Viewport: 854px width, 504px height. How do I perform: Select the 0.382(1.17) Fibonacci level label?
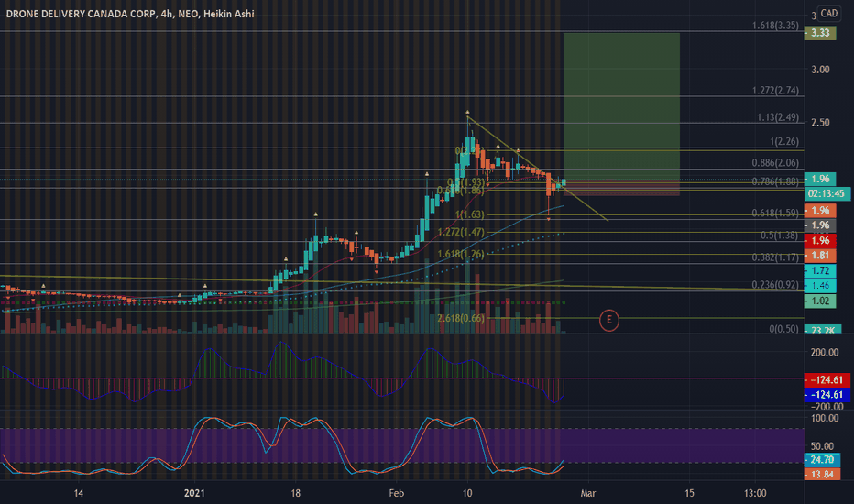(x=775, y=257)
